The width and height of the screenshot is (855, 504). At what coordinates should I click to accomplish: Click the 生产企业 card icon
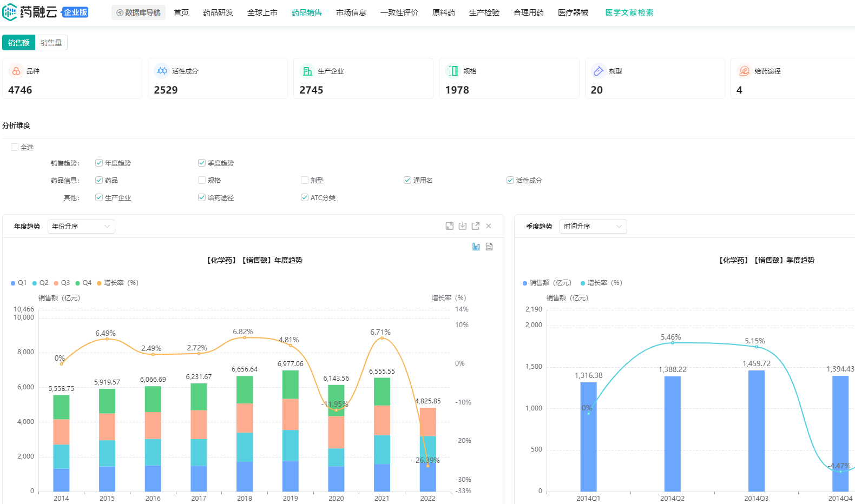pos(307,71)
